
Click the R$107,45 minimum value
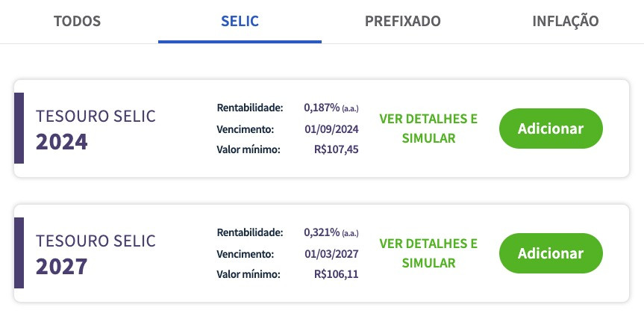pos(337,149)
